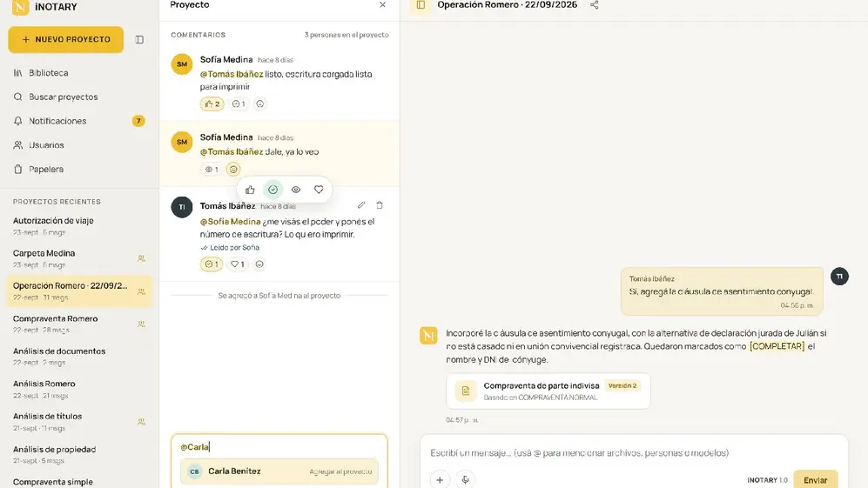Image resolution: width=868 pixels, height=488 pixels.
Task: Open the Compraventa Romero project
Action: (79, 324)
